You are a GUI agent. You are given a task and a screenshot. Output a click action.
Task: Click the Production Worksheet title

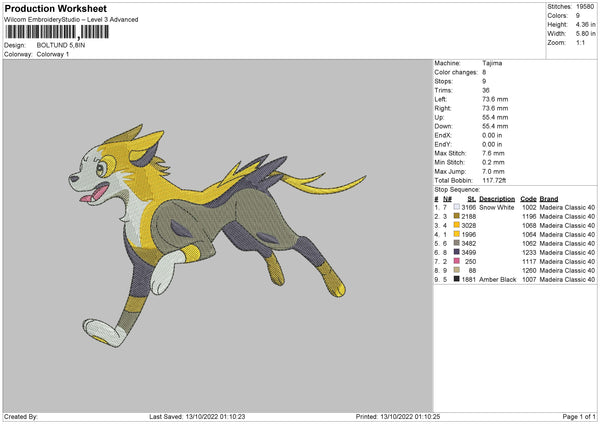[x=55, y=8]
